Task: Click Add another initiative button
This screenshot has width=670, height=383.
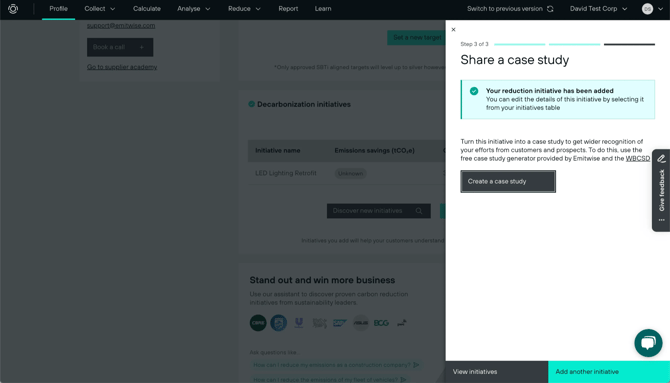Action: coord(609,372)
